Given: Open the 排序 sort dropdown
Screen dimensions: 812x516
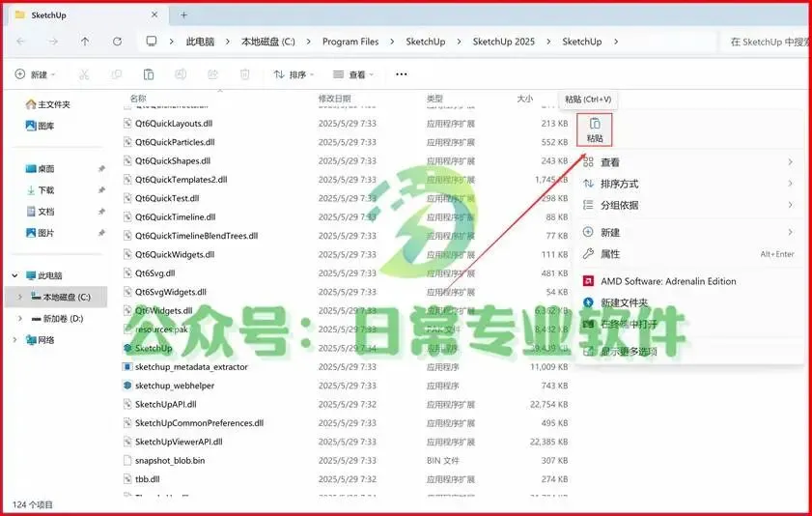Looking at the screenshot, I should 294,74.
